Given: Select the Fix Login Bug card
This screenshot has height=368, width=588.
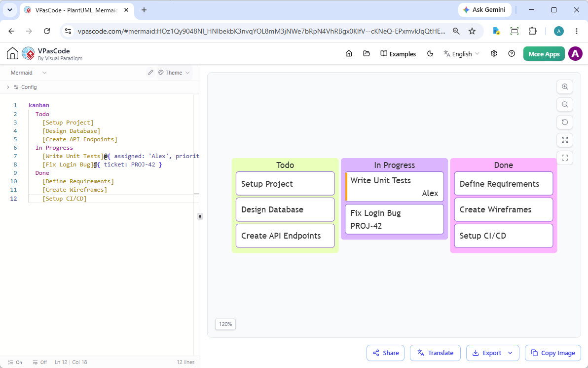Looking at the screenshot, I should [394, 219].
